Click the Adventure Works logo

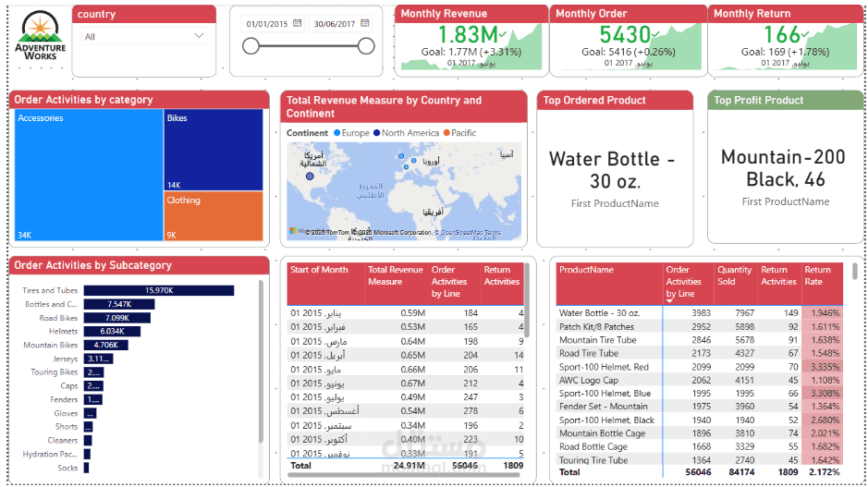41,39
